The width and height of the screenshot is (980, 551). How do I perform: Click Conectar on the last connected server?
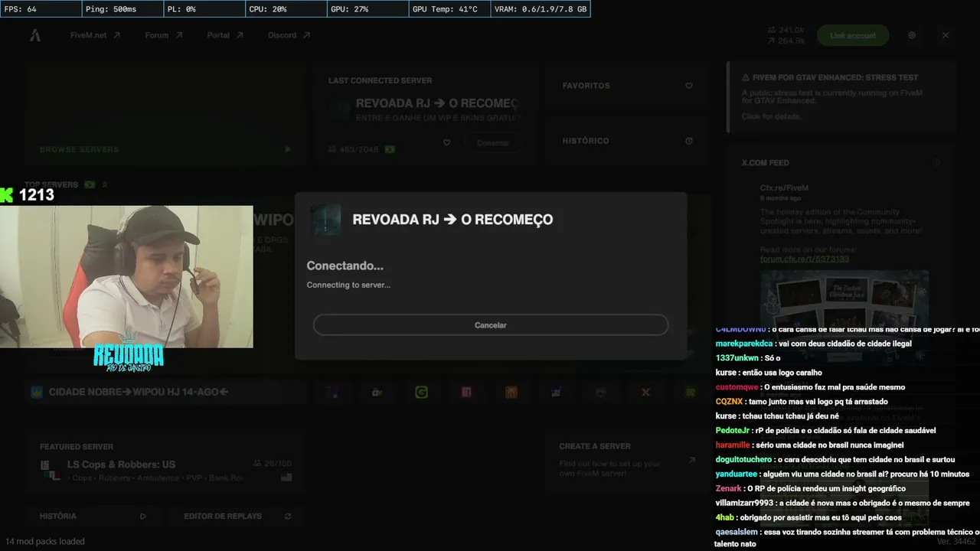click(493, 143)
